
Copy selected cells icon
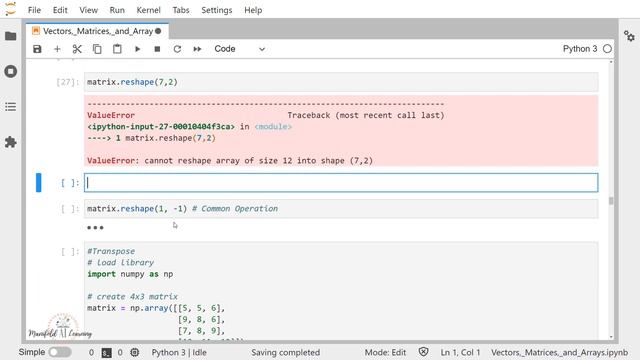coord(97,49)
